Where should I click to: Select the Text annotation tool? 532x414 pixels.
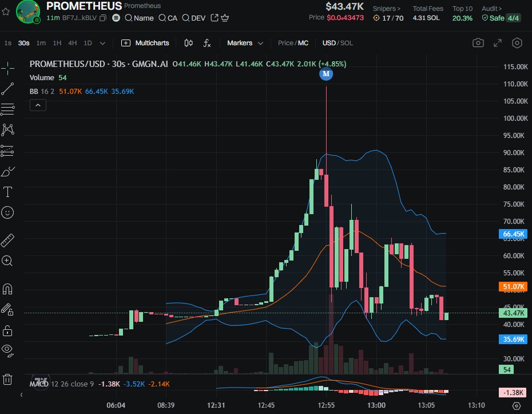click(7, 192)
